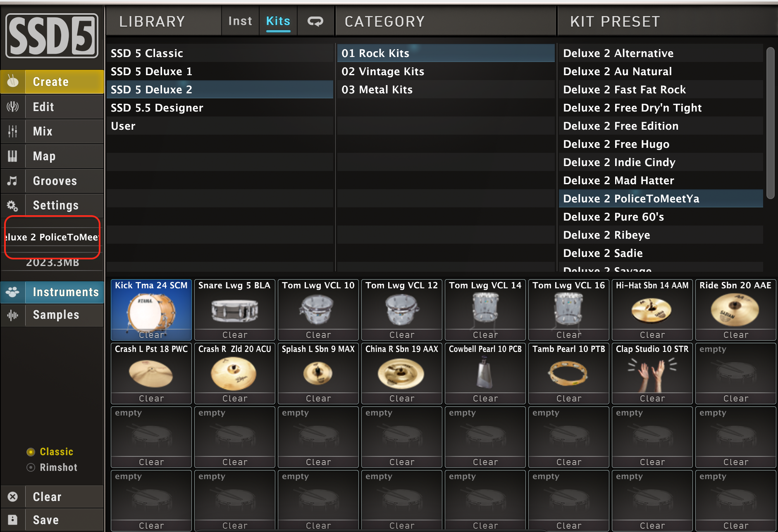Switch to the Inst tab
The image size is (778, 532).
tap(240, 21)
